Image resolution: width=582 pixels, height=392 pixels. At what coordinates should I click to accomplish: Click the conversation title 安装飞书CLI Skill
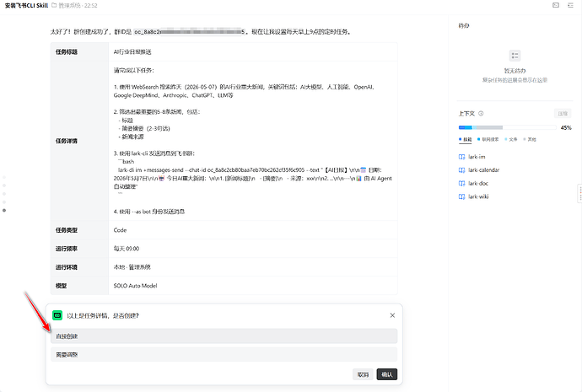pyautogui.click(x=26, y=5)
